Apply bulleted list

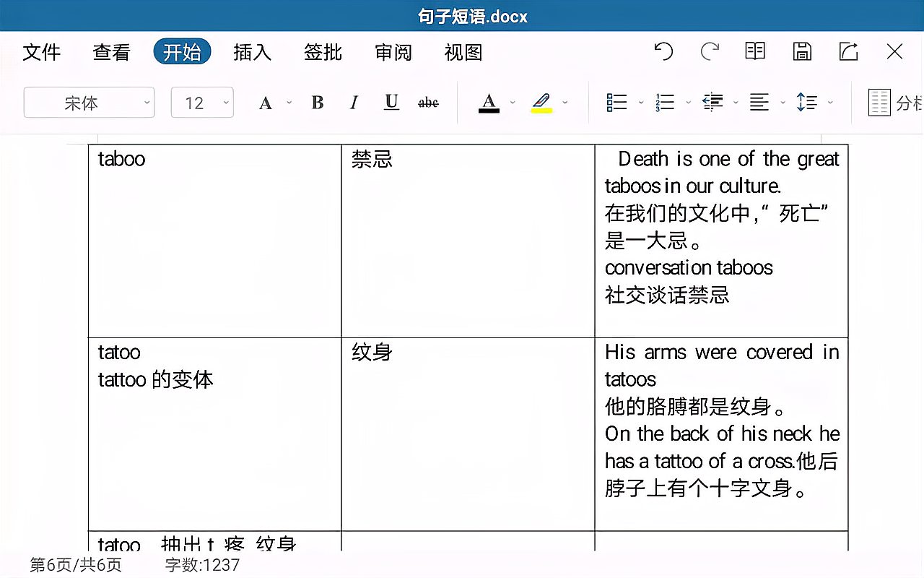point(617,103)
